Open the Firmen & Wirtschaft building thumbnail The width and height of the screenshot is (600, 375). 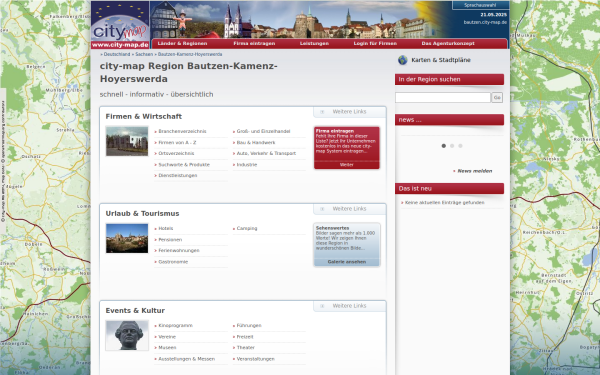127,141
